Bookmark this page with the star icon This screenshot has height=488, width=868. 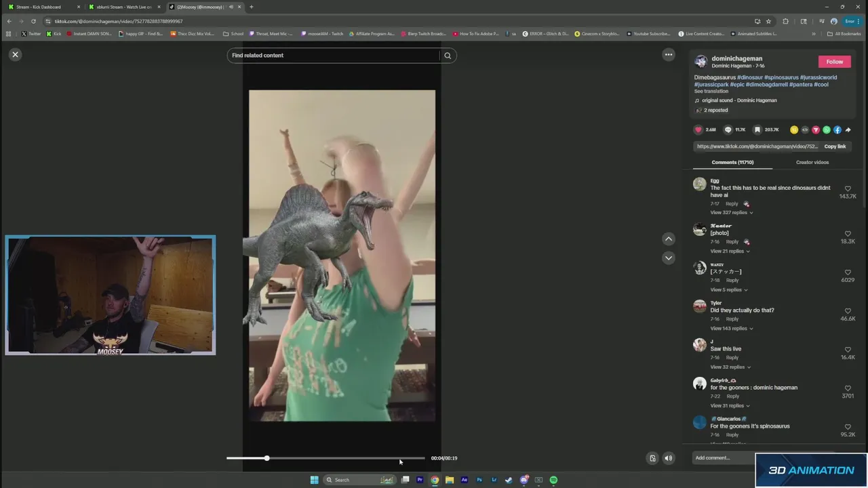pyautogui.click(x=768, y=21)
